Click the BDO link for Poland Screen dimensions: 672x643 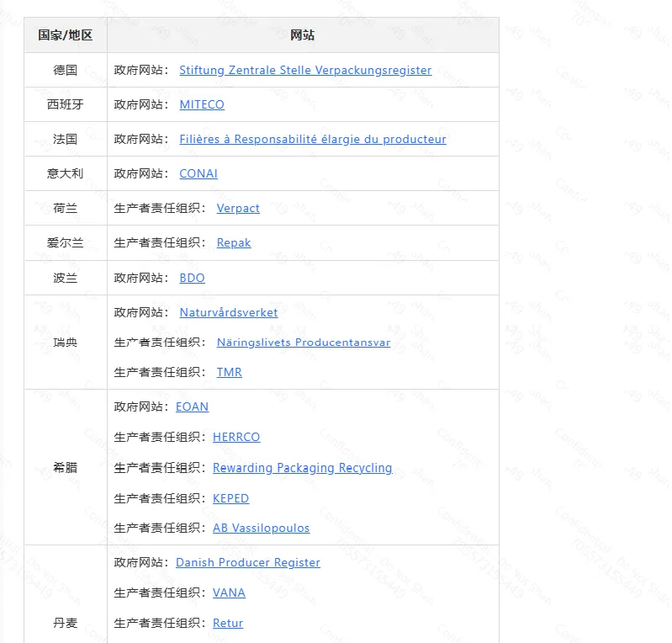(x=192, y=278)
